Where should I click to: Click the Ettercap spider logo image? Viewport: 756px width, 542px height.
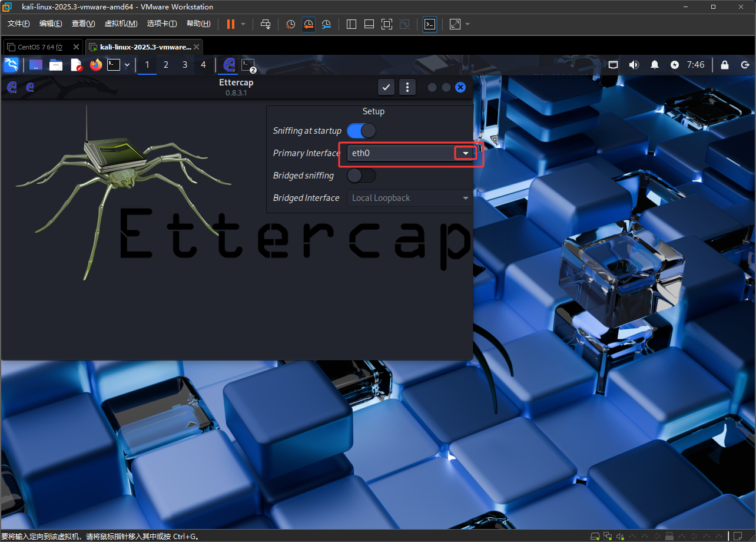point(124,191)
